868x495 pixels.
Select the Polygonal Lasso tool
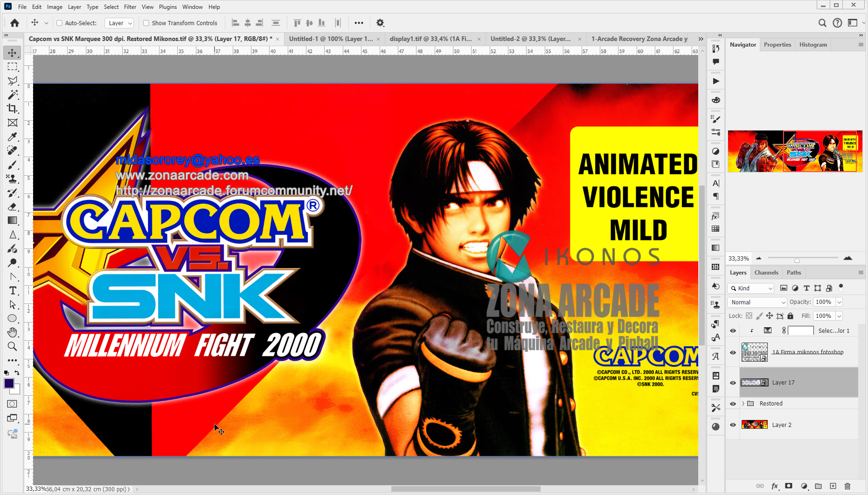[13, 81]
